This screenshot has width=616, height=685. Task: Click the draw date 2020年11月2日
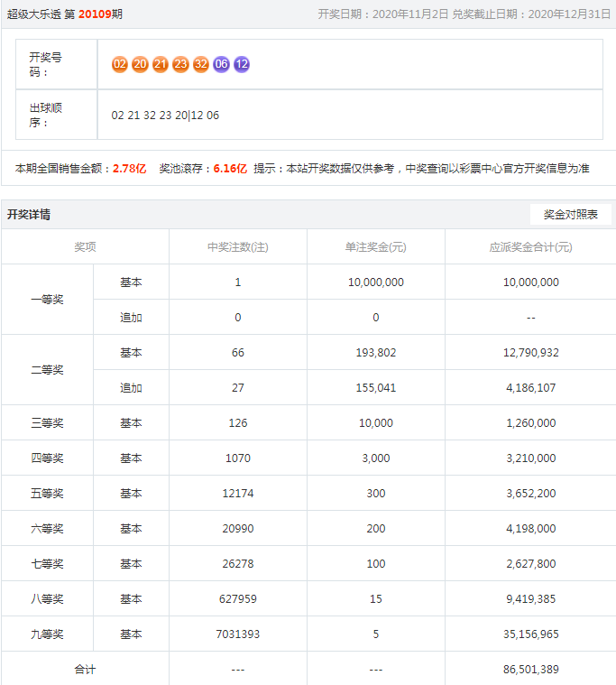pos(410,14)
